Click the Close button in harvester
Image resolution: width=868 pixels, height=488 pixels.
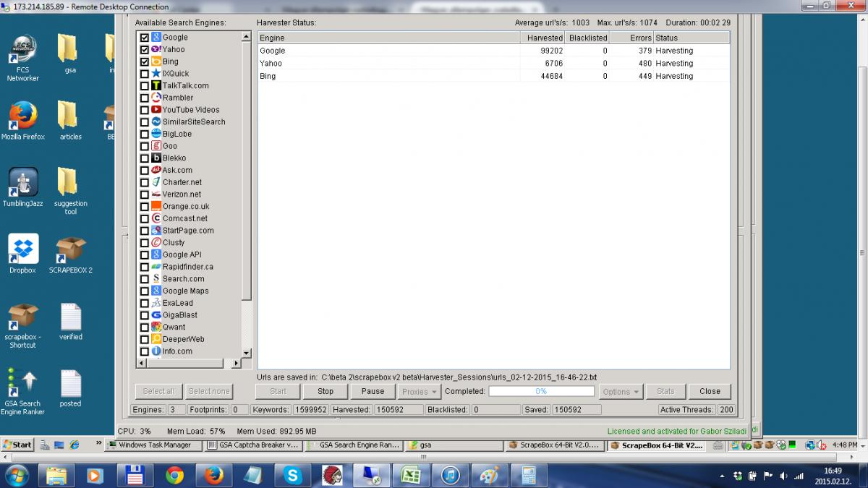click(710, 391)
